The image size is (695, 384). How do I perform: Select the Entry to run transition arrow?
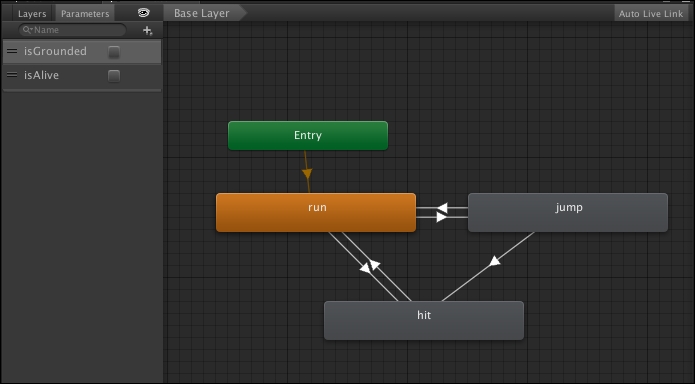[x=307, y=172]
